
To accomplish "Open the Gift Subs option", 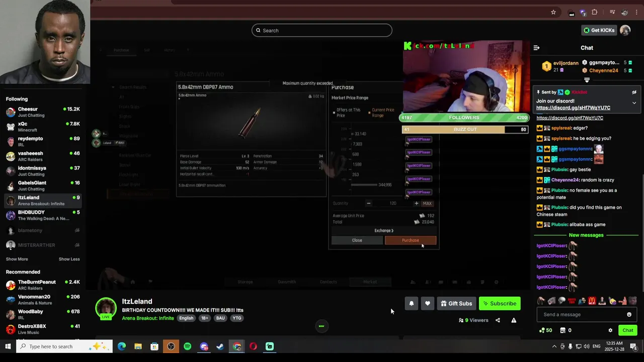I will point(456,304).
